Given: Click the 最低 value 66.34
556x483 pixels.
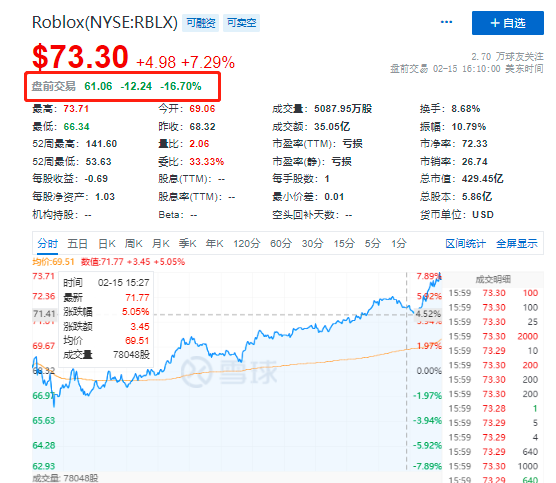Looking at the screenshot, I should (x=77, y=127).
